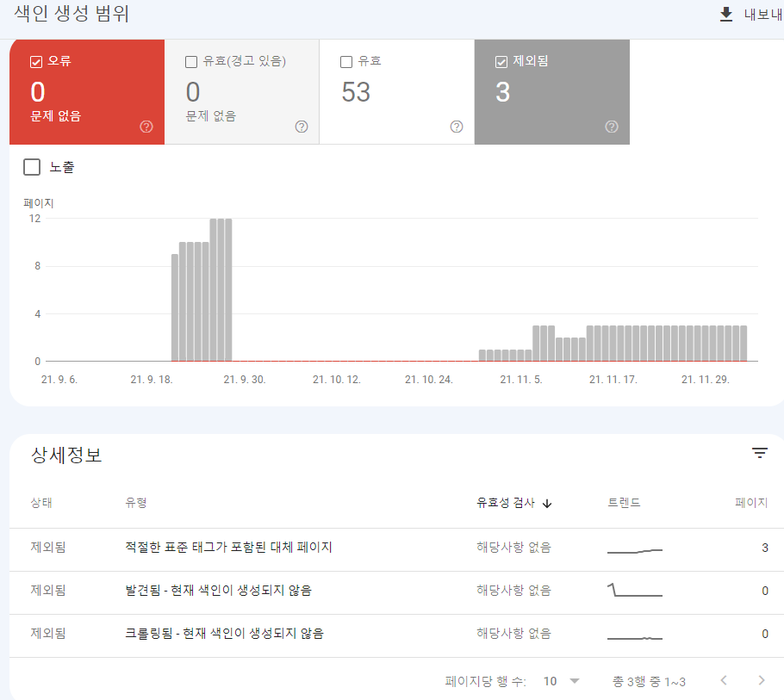The image size is (784, 700).
Task: Click the 상태 column header
Action: click(x=41, y=503)
